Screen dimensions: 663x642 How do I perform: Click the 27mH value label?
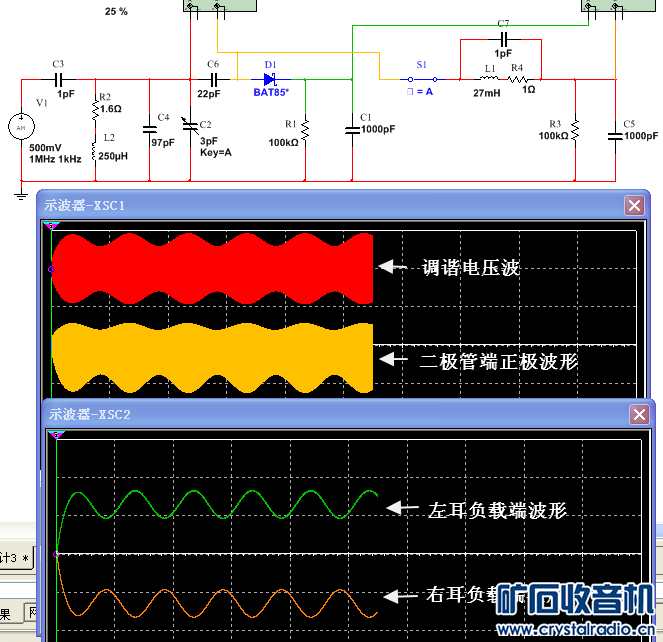(x=487, y=93)
